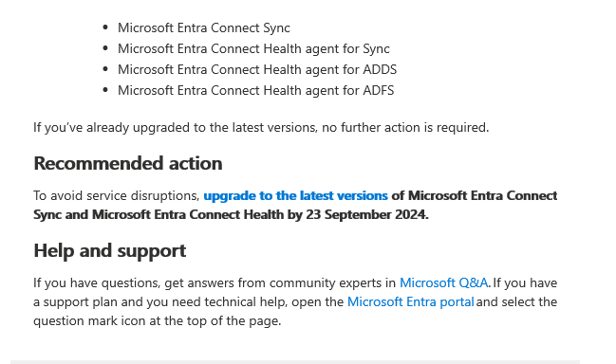Click the bullet before the ADFS agent item
The image size is (616, 364).
(x=105, y=89)
